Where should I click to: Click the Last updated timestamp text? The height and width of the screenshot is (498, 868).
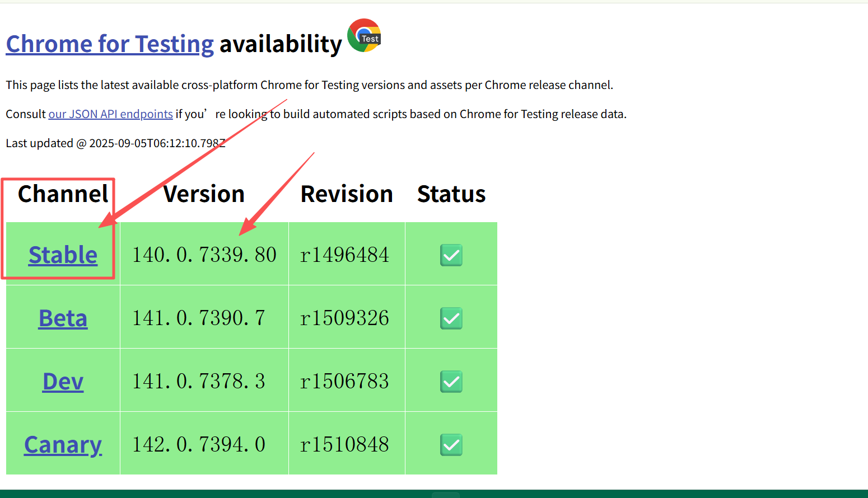click(115, 143)
